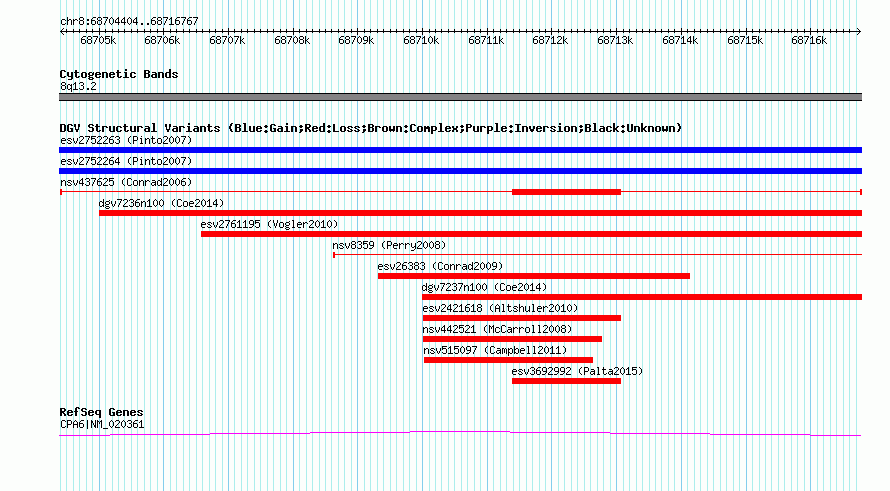Click the 68712k ruler tick label
The width and height of the screenshot is (890, 491).
[x=550, y=40]
